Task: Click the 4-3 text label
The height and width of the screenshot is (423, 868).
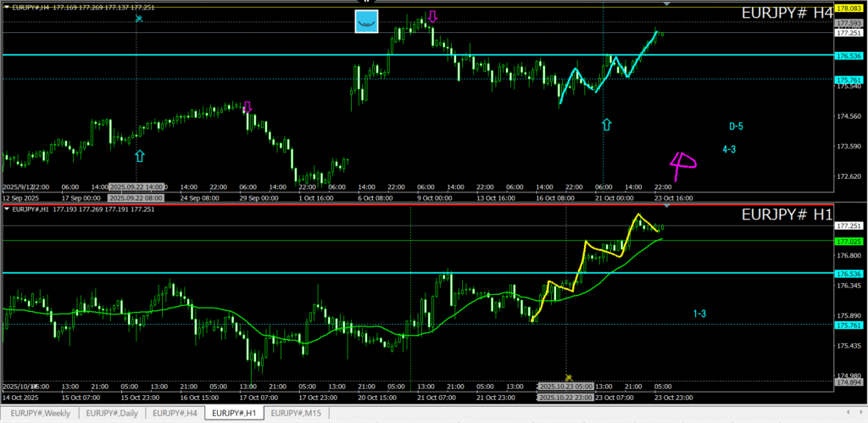Action: click(728, 149)
